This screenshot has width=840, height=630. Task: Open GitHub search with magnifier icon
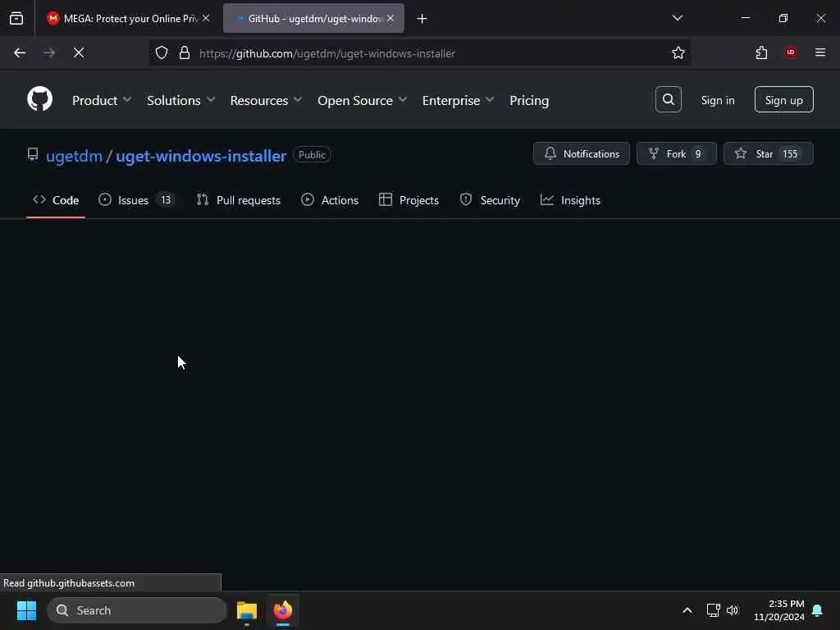click(x=668, y=99)
